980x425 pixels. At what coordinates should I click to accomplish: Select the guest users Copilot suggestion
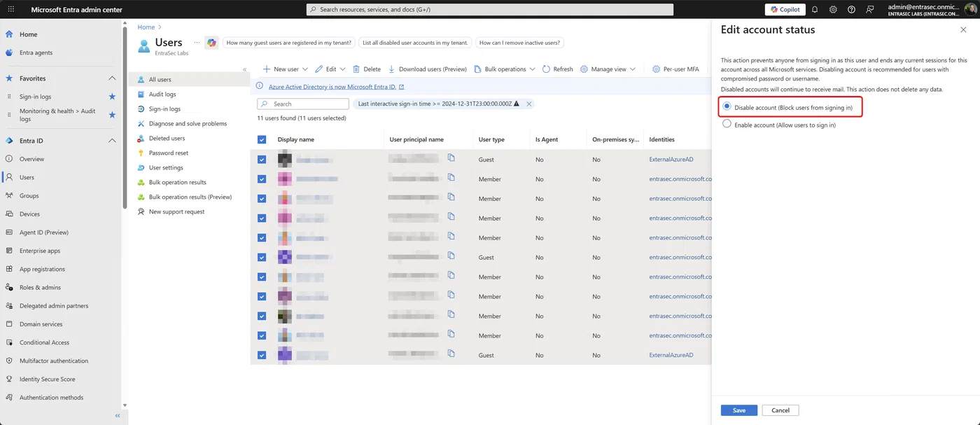[289, 43]
